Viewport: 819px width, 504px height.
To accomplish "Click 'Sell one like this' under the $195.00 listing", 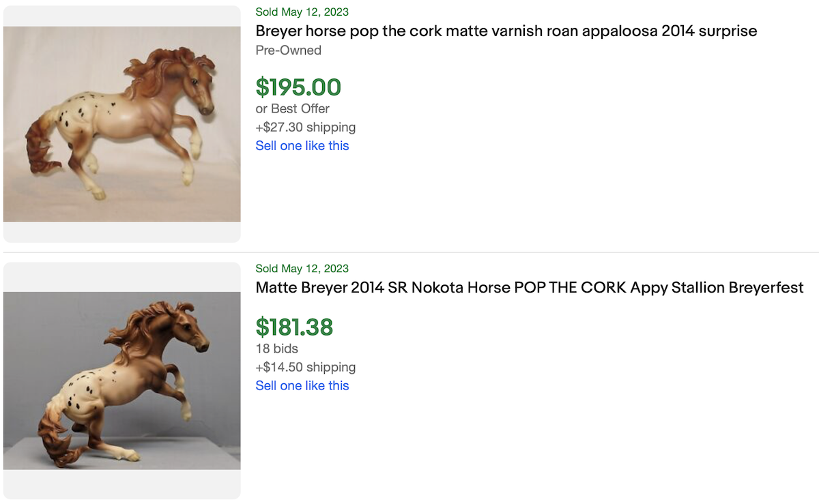I will pos(302,145).
